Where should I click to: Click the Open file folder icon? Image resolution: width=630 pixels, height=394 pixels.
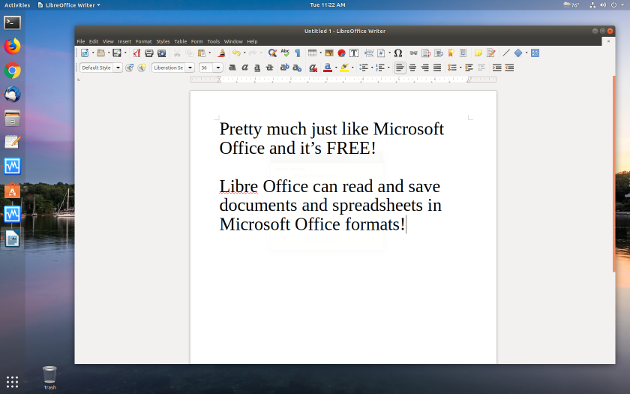[100, 53]
